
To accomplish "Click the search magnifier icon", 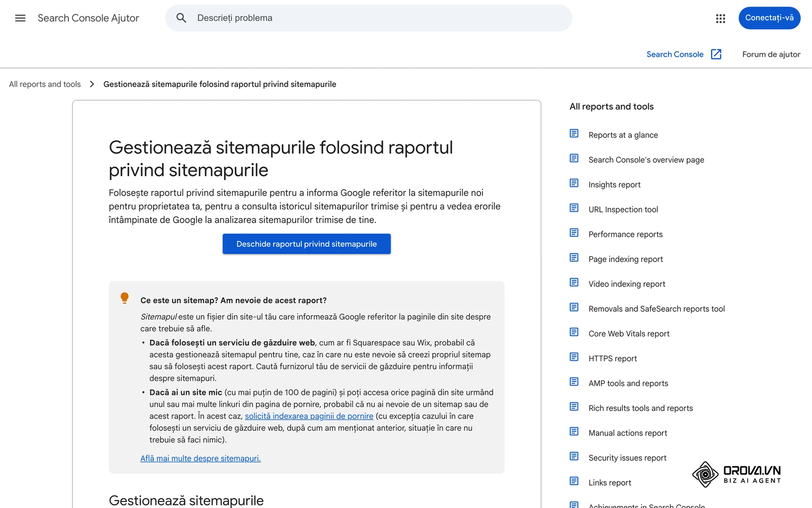I will [181, 18].
